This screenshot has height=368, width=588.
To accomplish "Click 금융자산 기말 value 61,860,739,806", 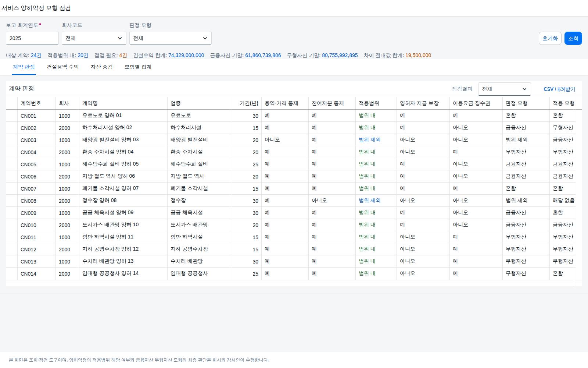I will (x=263, y=56).
